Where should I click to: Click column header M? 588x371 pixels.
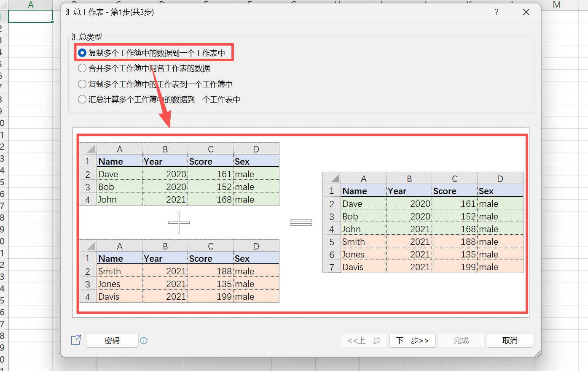(x=556, y=5)
